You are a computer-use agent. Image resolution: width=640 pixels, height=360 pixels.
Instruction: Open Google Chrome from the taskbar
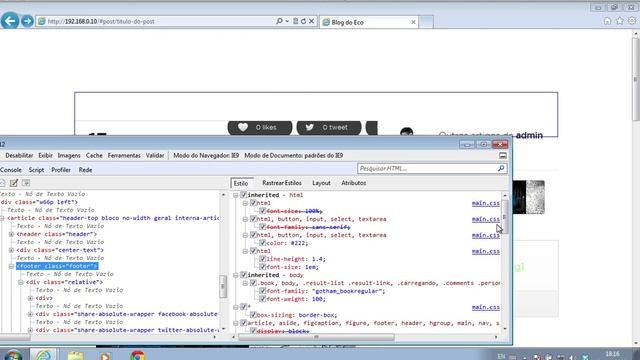pos(138,355)
